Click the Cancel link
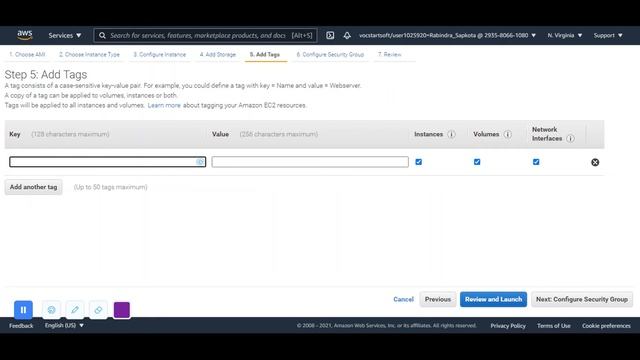This screenshot has width=640, height=360. point(403,299)
